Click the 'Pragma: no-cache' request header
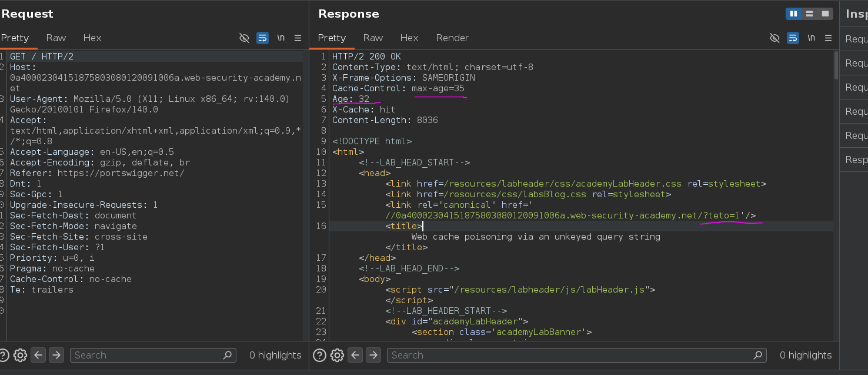 point(52,268)
